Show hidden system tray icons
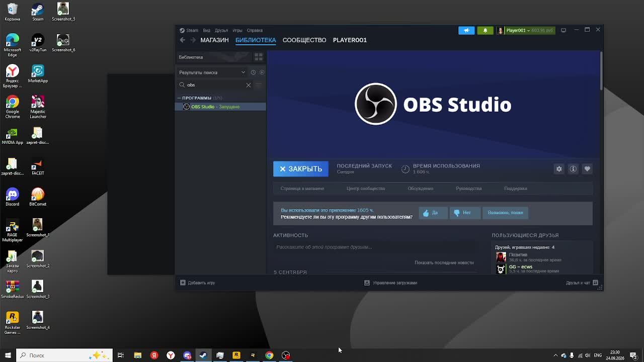Image resolution: width=644 pixels, height=362 pixels. [x=555, y=355]
